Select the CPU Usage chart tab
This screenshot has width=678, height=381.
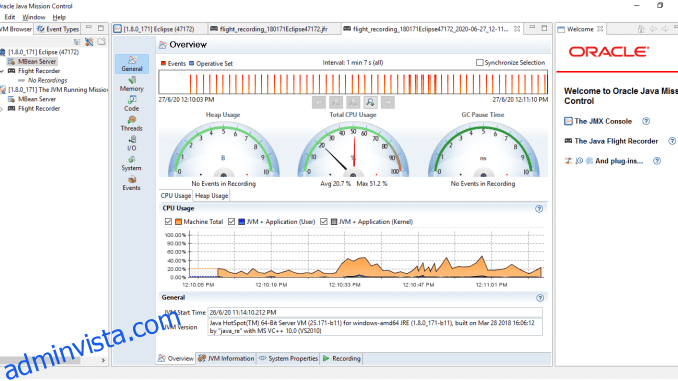(x=176, y=196)
